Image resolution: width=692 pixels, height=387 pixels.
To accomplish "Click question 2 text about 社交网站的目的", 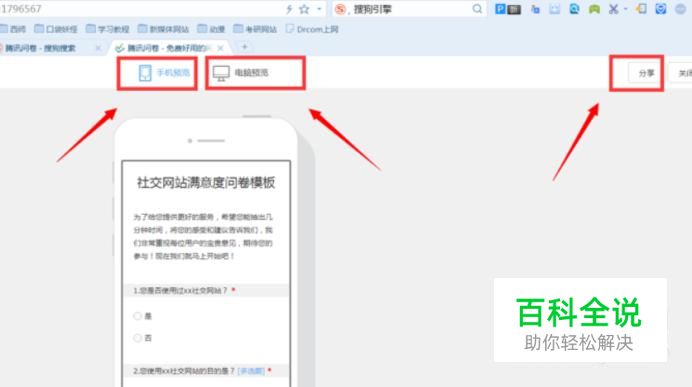I will tap(184, 371).
